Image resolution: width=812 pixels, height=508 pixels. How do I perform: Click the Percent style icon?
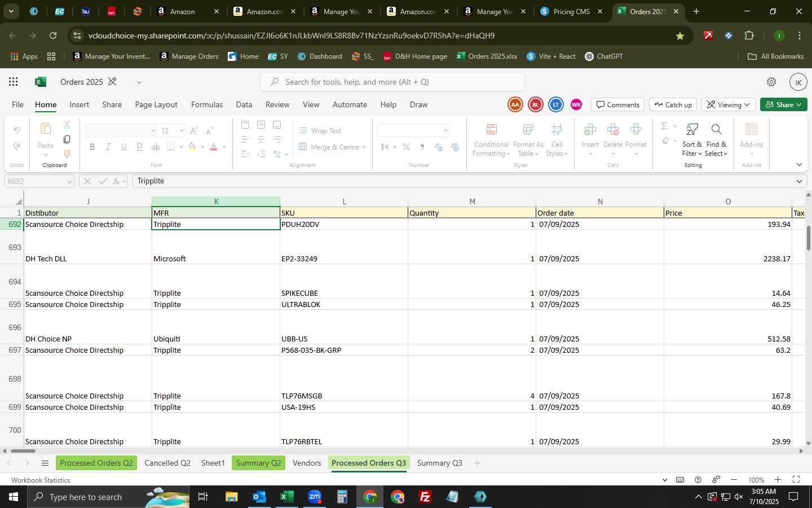[406, 147]
